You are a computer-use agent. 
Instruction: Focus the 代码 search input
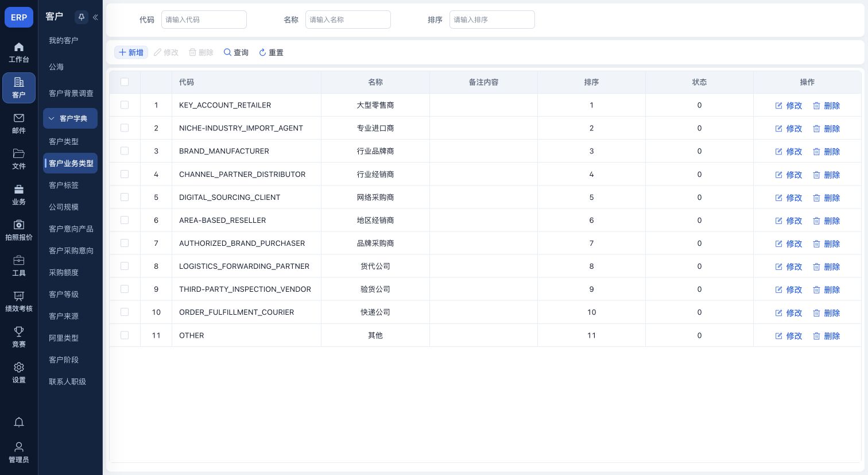204,20
